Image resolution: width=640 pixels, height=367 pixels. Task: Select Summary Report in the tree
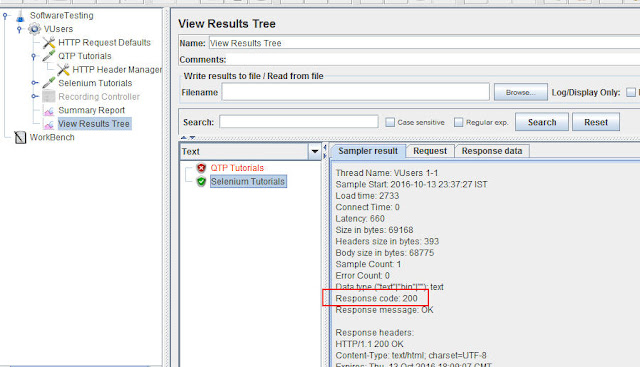(x=91, y=110)
